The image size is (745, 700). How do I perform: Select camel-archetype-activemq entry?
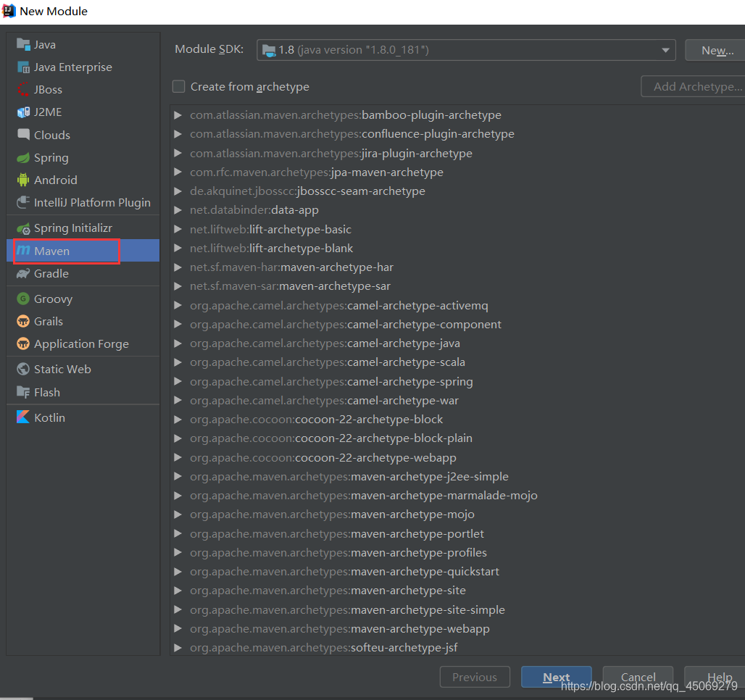tap(338, 306)
